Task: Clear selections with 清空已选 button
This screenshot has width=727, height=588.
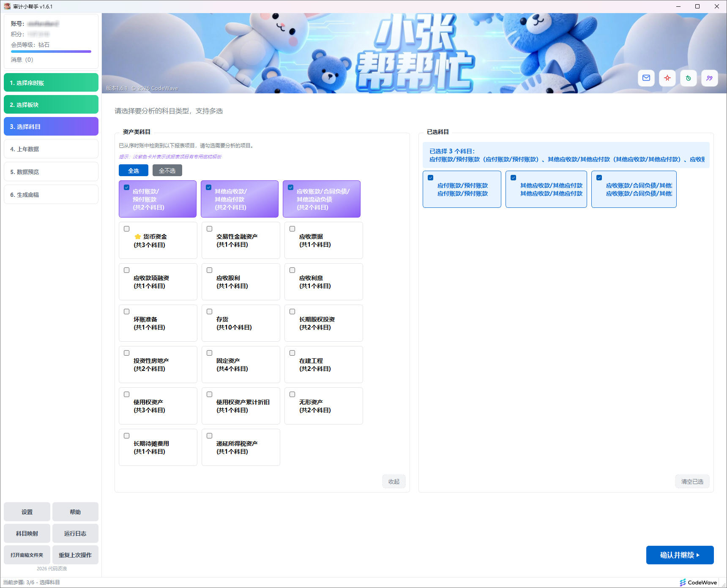Action: point(692,482)
